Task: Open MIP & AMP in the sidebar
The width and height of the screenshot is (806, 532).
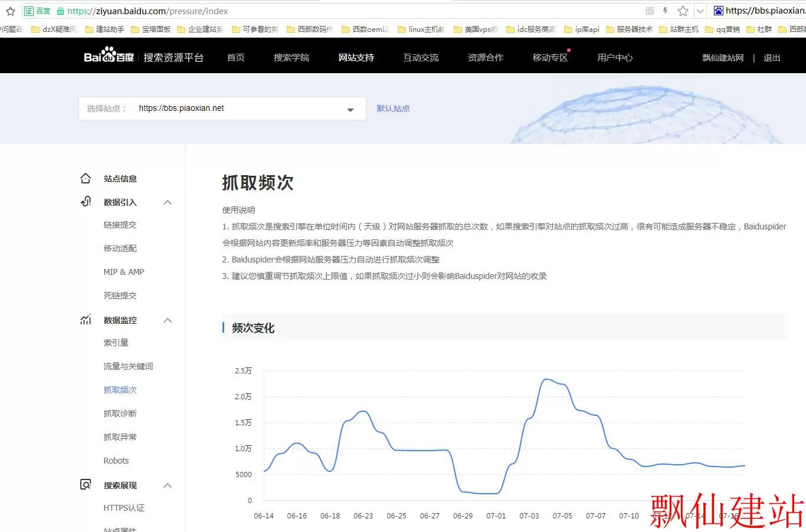Action: [x=124, y=272]
